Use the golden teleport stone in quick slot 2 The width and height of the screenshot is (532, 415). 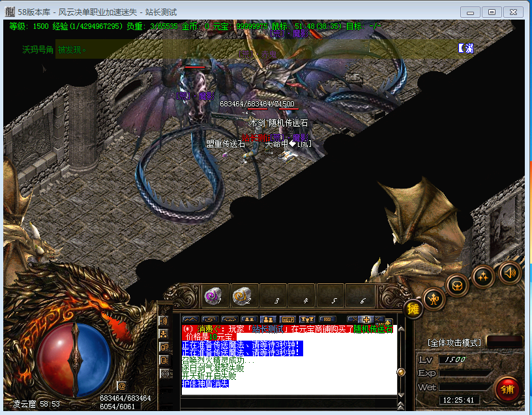(x=244, y=296)
